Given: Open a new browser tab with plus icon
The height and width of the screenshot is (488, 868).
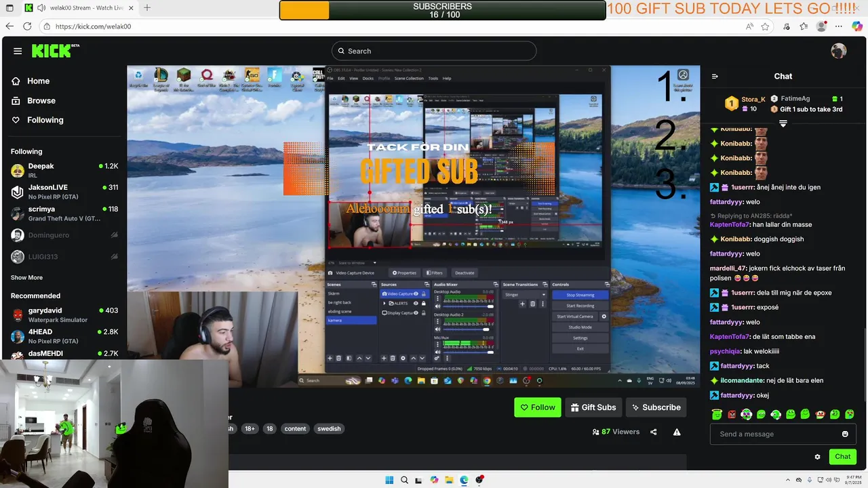Looking at the screenshot, I should (x=147, y=7).
